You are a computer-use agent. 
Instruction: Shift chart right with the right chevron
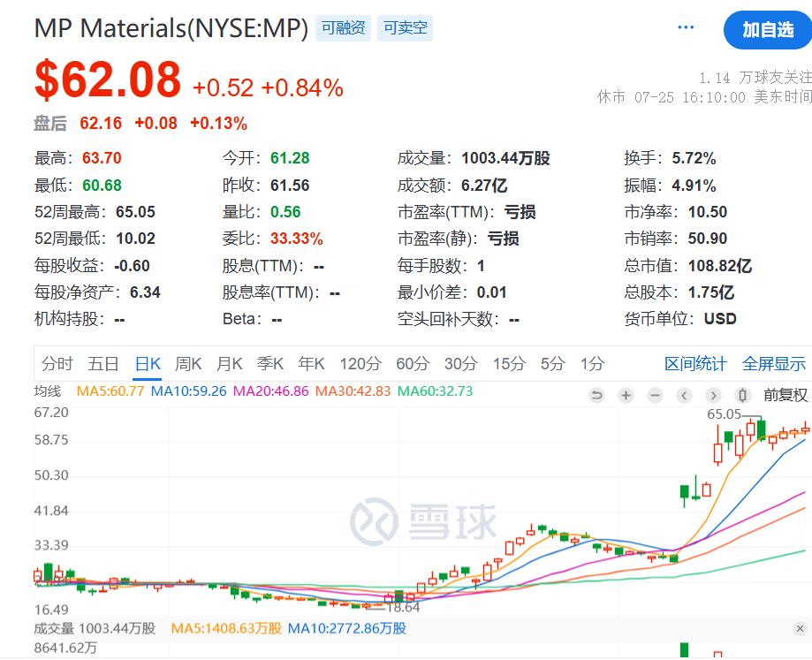713,396
